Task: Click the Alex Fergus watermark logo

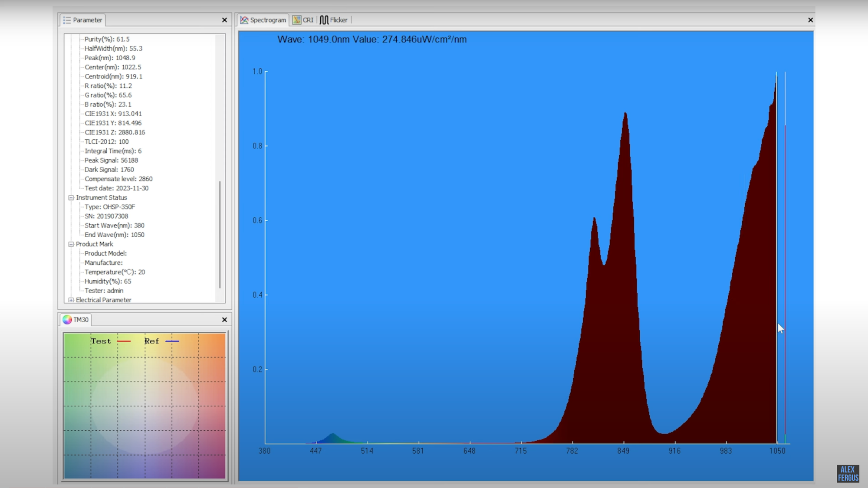Action: click(848, 473)
